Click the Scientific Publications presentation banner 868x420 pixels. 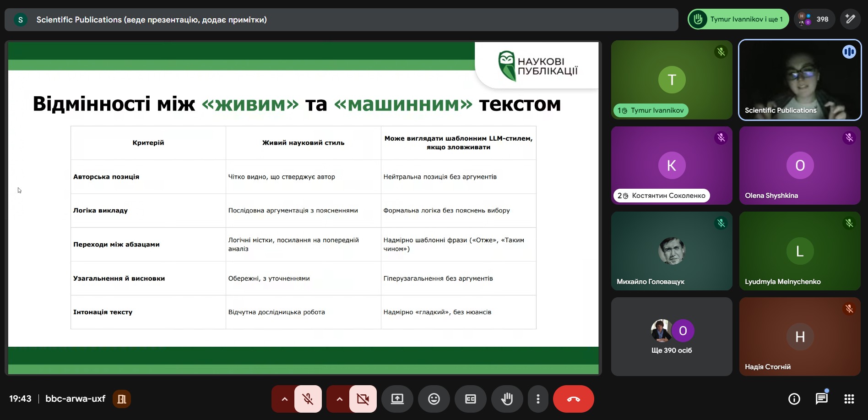coord(341,20)
